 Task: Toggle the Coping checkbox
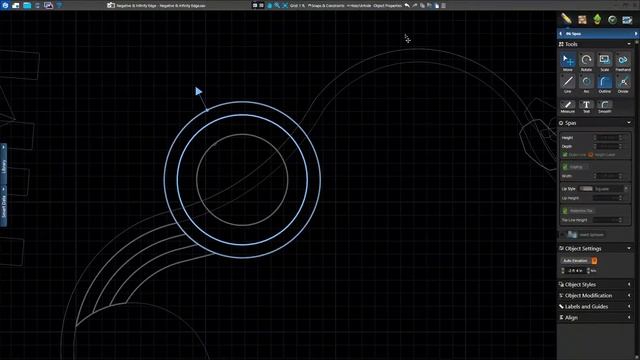(x=565, y=167)
